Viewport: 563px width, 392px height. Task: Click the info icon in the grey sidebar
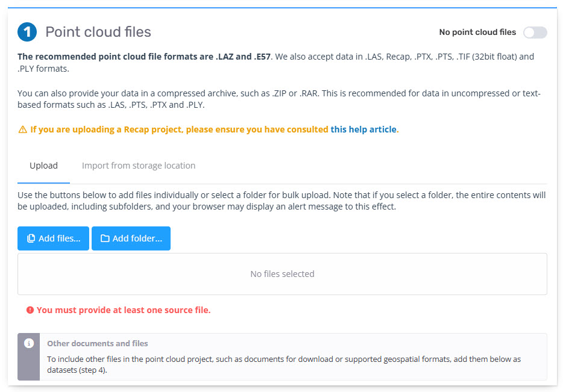(28, 343)
